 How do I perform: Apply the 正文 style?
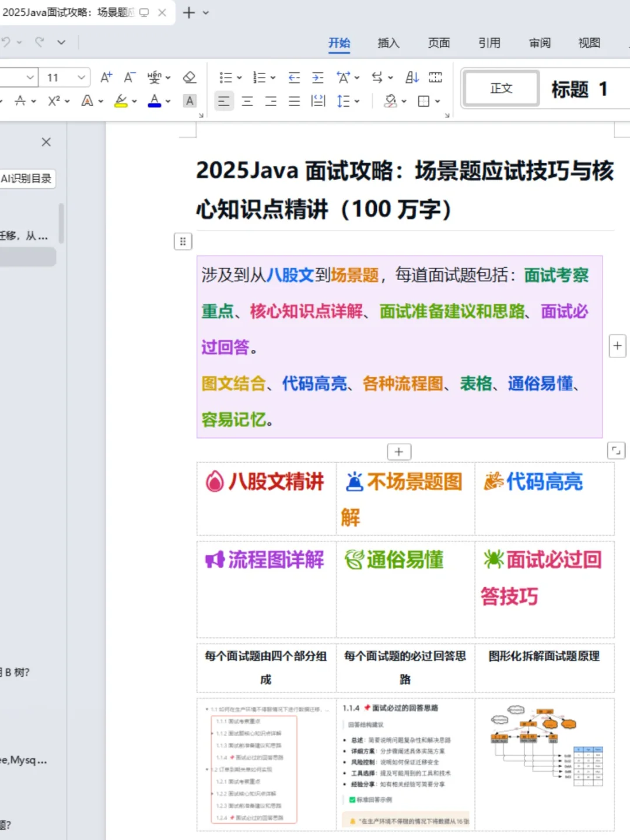[501, 89]
